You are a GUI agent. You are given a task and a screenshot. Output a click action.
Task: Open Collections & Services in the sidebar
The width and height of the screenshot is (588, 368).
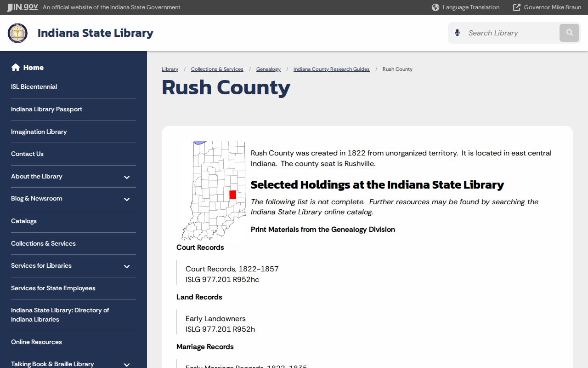pos(43,243)
